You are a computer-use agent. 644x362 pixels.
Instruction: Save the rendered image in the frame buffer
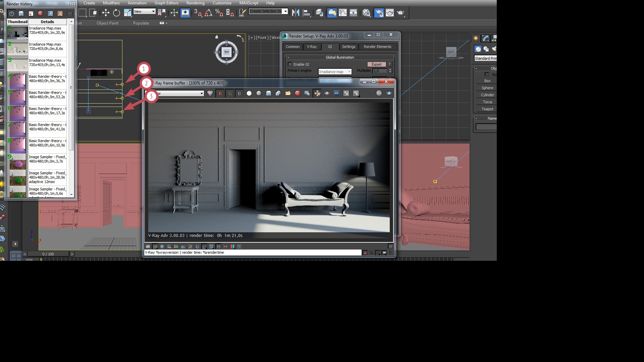coord(269,94)
